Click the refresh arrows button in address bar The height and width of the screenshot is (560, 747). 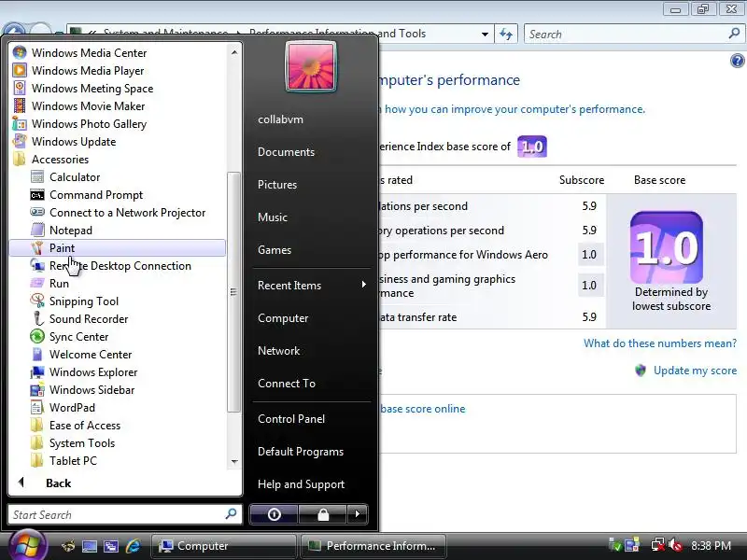tap(506, 35)
